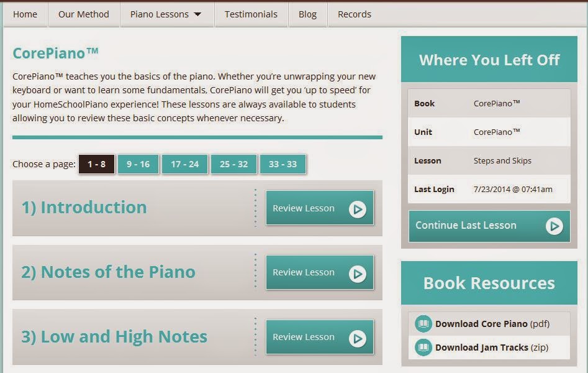Click the dotted divider beside Introduction lesson
Screen dimensions: 588x373
[x=255, y=208]
